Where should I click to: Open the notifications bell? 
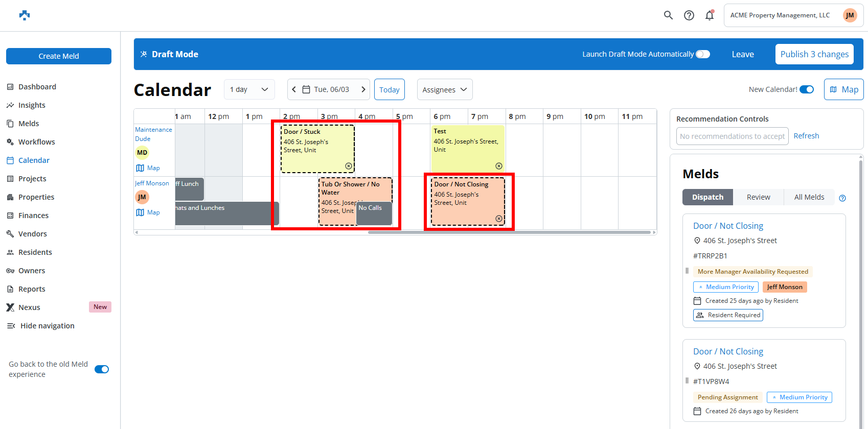tap(710, 15)
